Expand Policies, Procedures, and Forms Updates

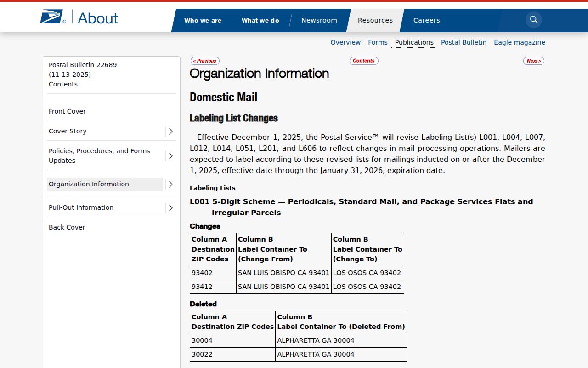[171, 156]
